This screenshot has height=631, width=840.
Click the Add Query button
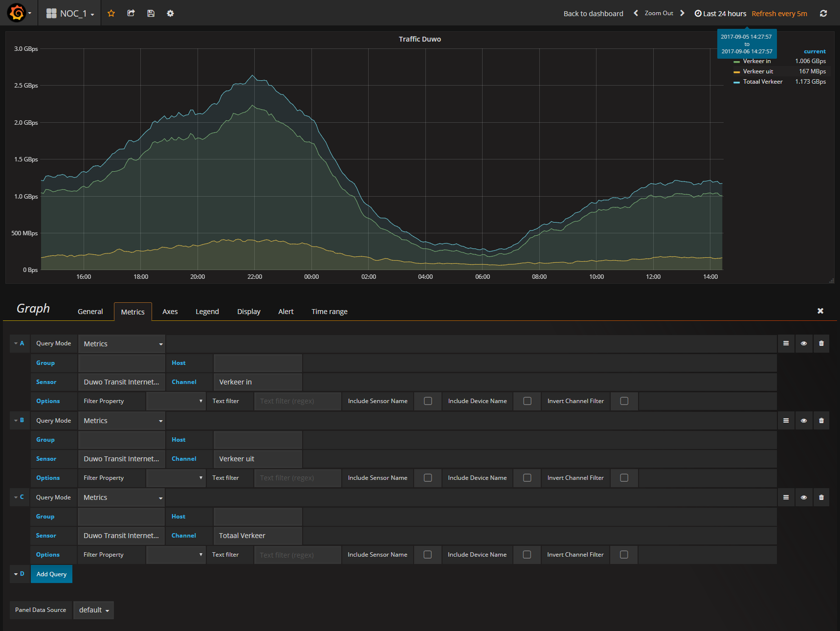(51, 574)
